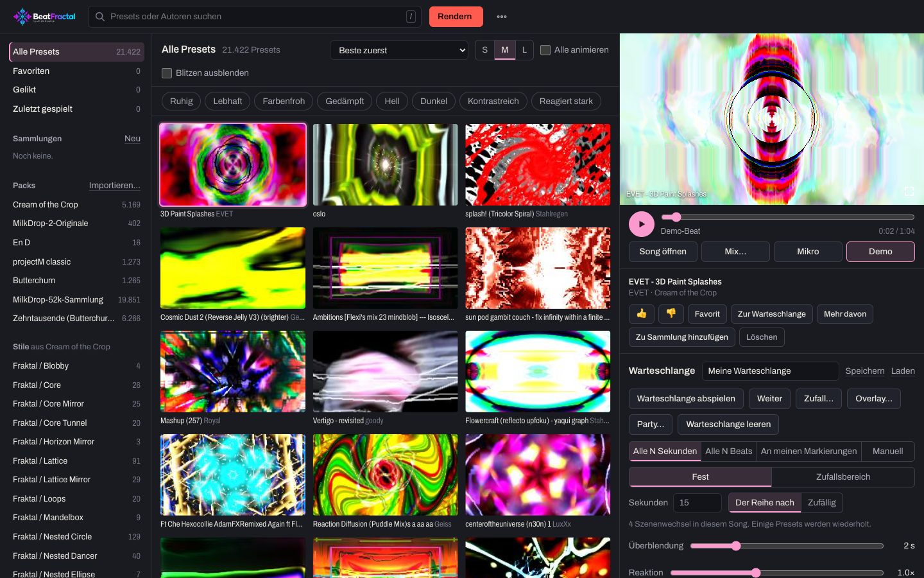Adjust the Überblendung slider

[787, 546]
